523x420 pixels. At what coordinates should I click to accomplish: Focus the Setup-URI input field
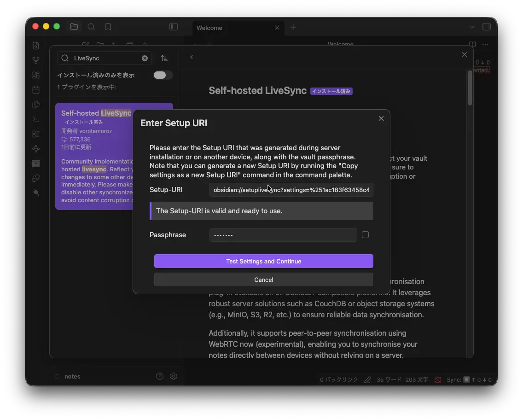click(x=291, y=190)
